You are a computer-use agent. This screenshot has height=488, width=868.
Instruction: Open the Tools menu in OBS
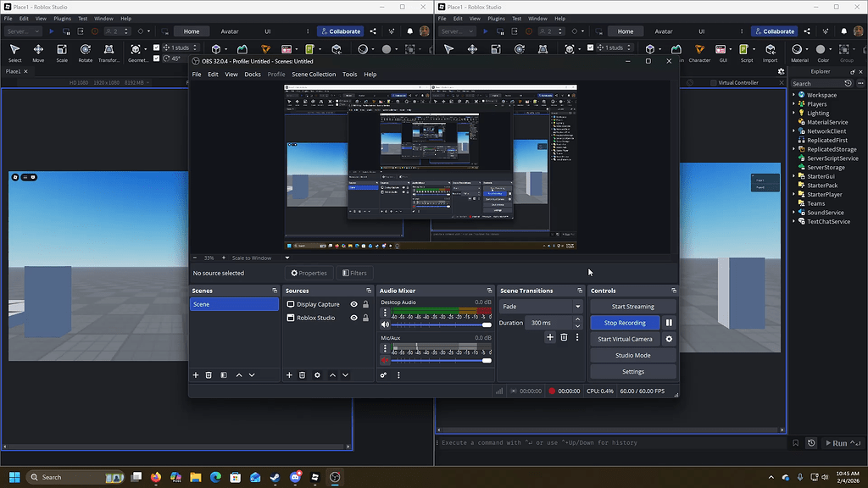350,75
